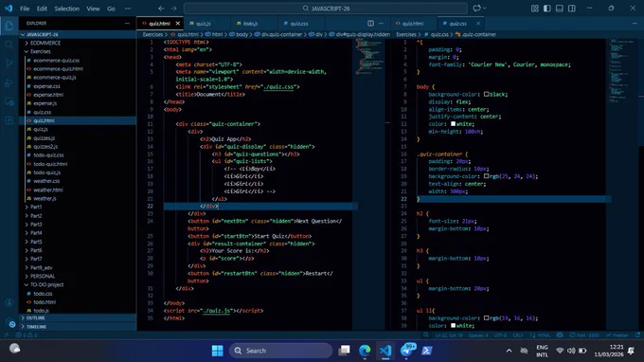Viewport: 644px width, 362px height.
Task: Open the Source Control view
Action: pos(9,63)
